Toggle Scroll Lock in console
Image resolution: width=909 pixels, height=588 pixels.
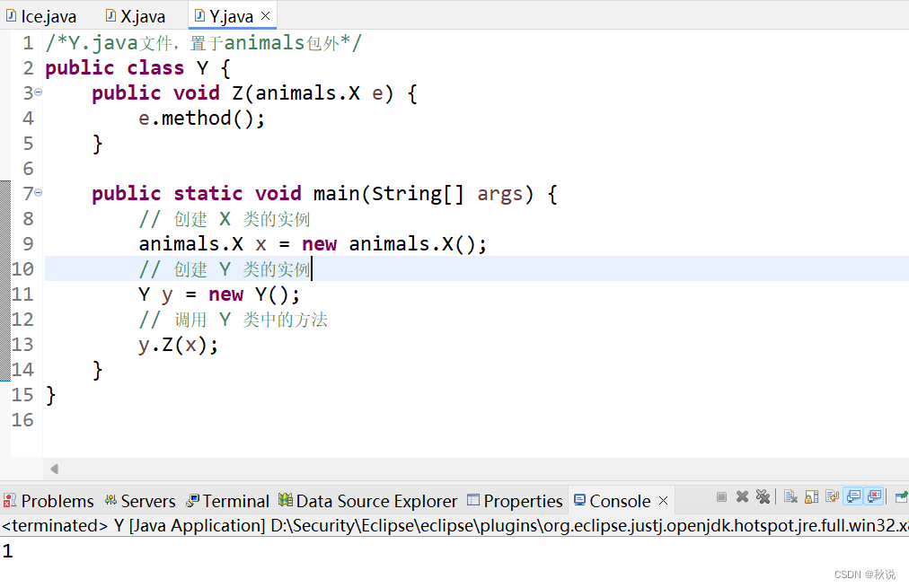(x=812, y=497)
